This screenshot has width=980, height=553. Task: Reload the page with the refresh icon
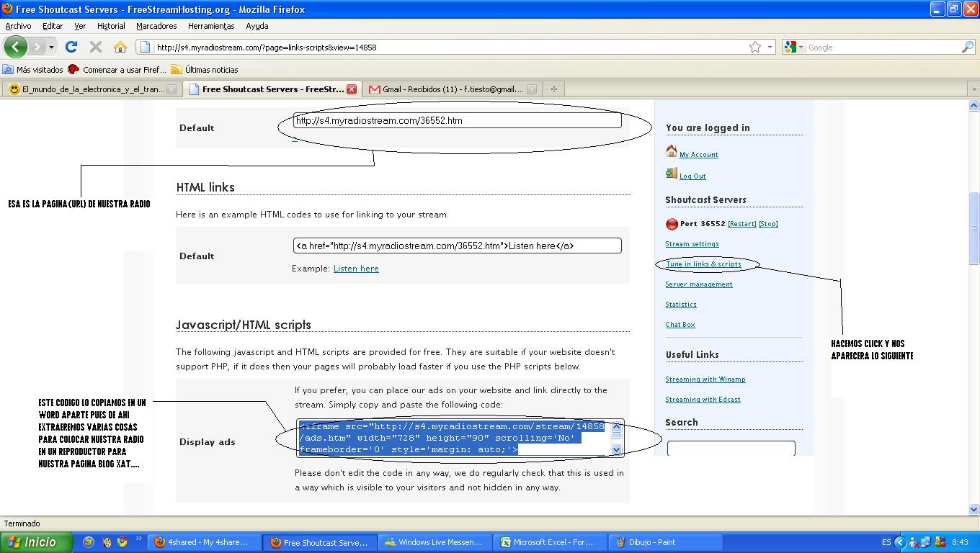(71, 47)
